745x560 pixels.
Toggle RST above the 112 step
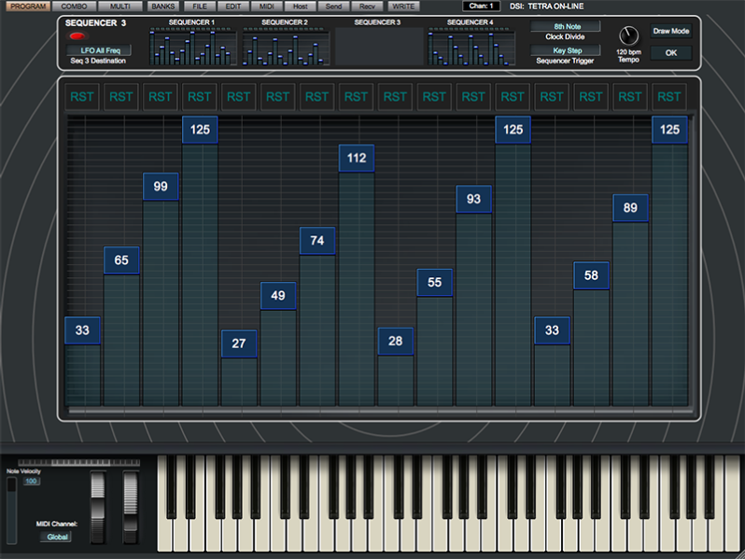pyautogui.click(x=356, y=96)
